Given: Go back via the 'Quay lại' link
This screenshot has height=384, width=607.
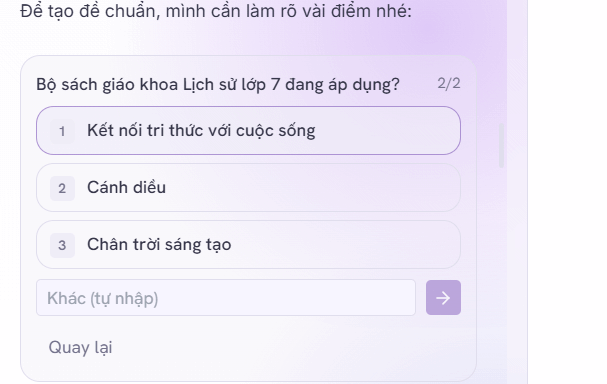Looking at the screenshot, I should pos(80,347).
